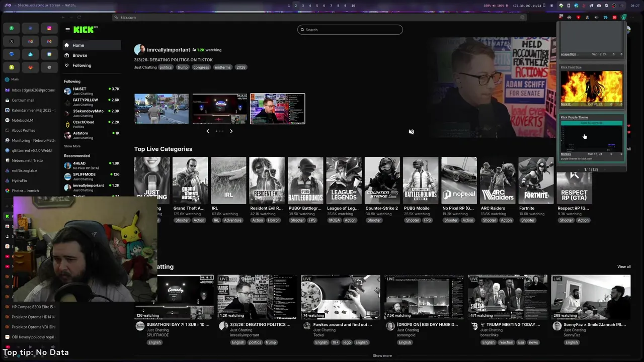Click the kick.com address bar
This screenshot has height=362, width=644.
click(x=319, y=17)
